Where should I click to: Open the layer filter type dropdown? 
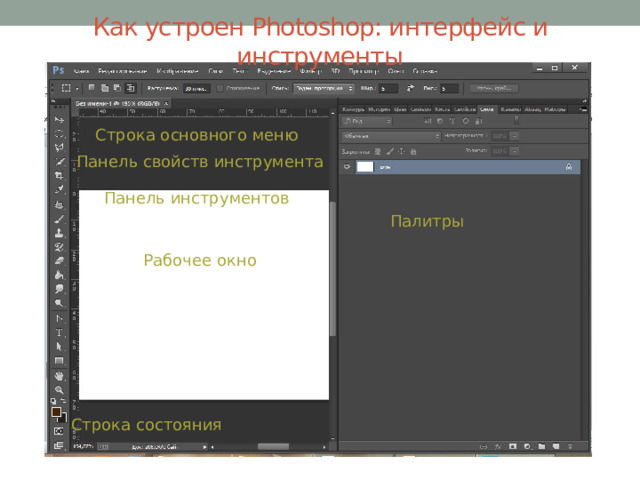coord(367,121)
